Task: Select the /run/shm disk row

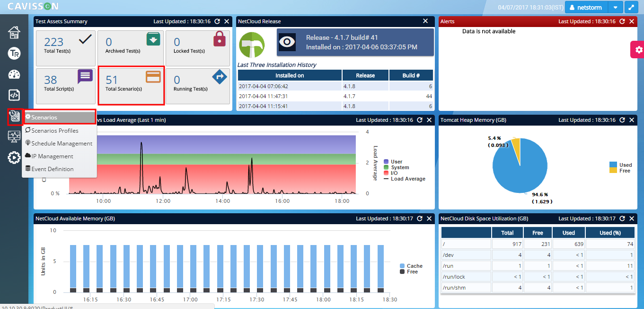Action: 538,288
